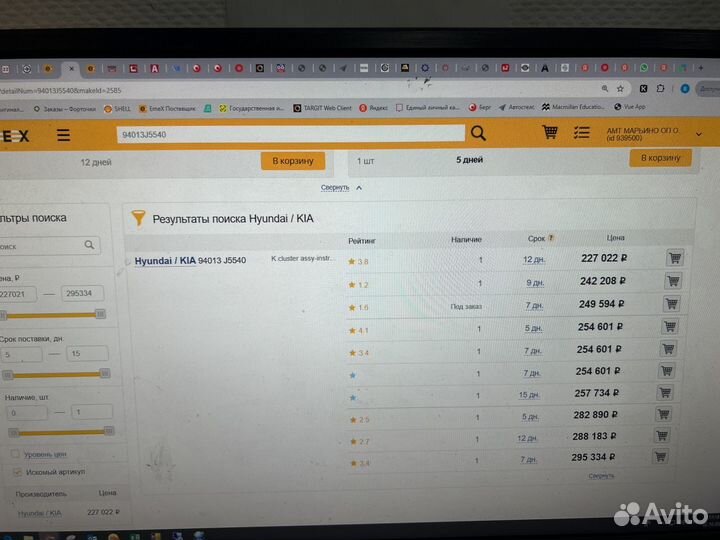Add the 295 334 ₽ offer to cart

(x=660, y=456)
